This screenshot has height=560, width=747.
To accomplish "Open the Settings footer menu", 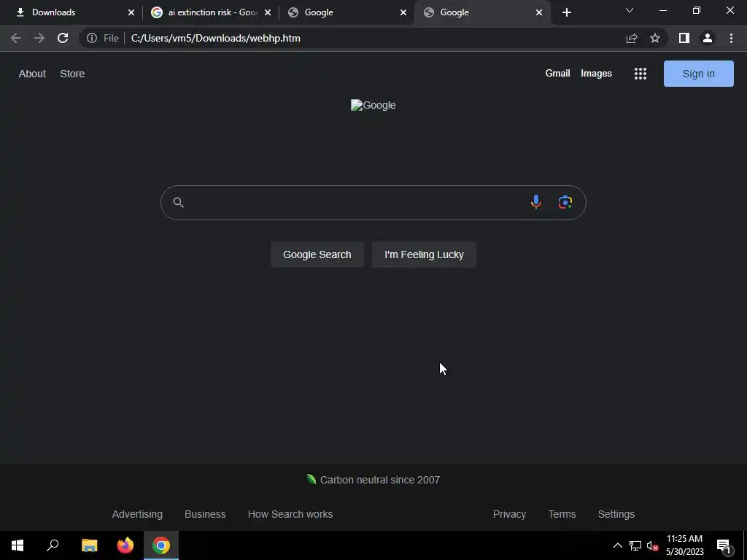I will (x=616, y=514).
